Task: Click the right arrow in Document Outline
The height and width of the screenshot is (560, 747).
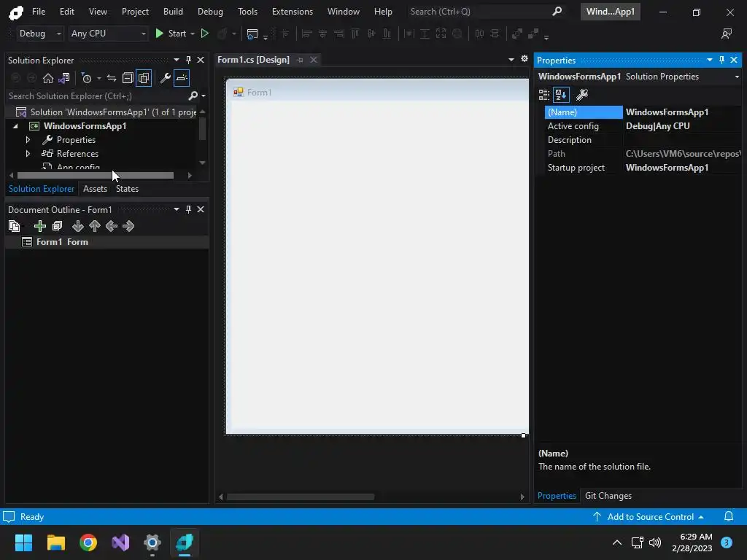Action: [128, 226]
